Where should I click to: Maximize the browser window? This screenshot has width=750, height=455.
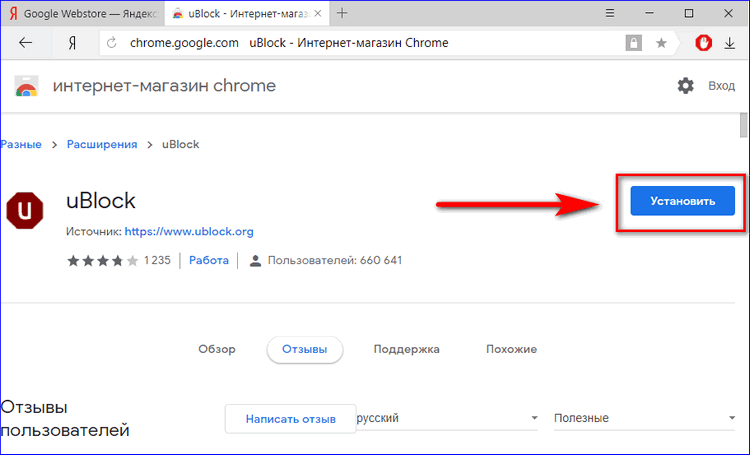[689, 13]
